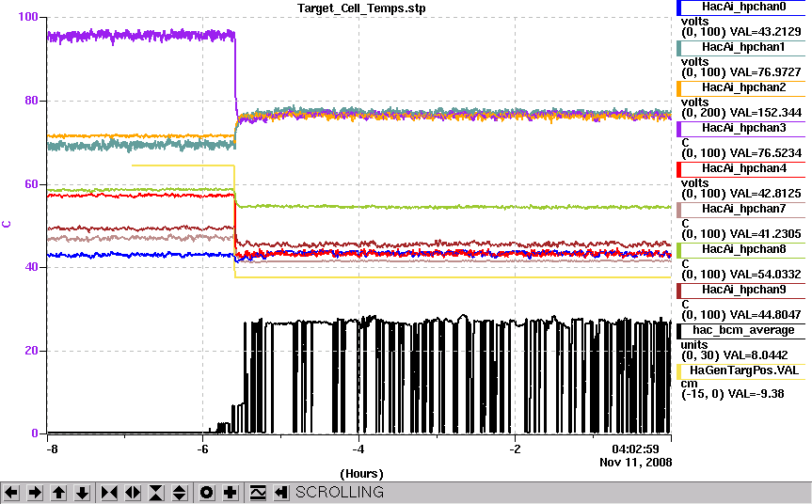Select the HacAi_hpchan4 curve legend

point(743,168)
